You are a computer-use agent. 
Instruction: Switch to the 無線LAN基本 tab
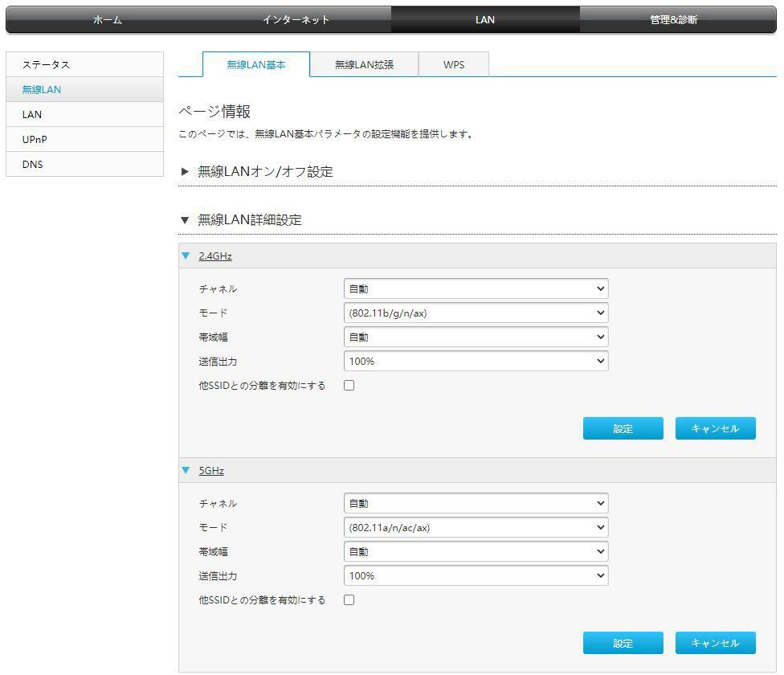256,64
